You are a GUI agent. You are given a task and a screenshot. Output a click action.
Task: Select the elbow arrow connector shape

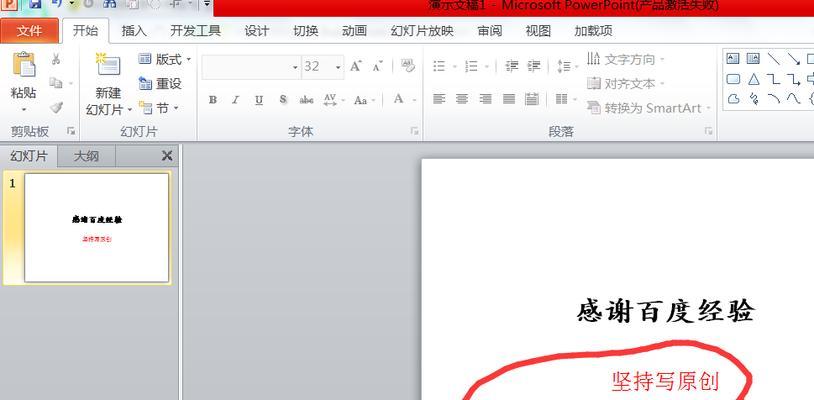pyautogui.click(x=793, y=79)
